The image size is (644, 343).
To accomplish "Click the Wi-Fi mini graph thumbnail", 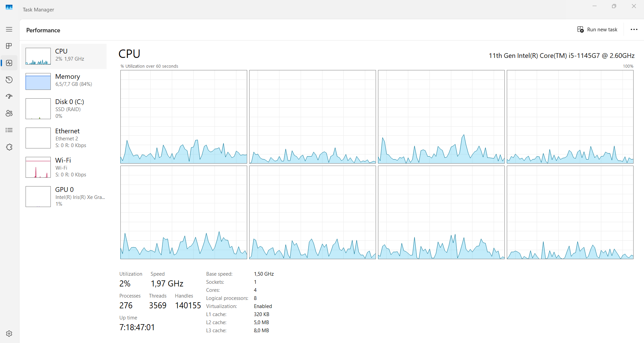I will pos(38,167).
